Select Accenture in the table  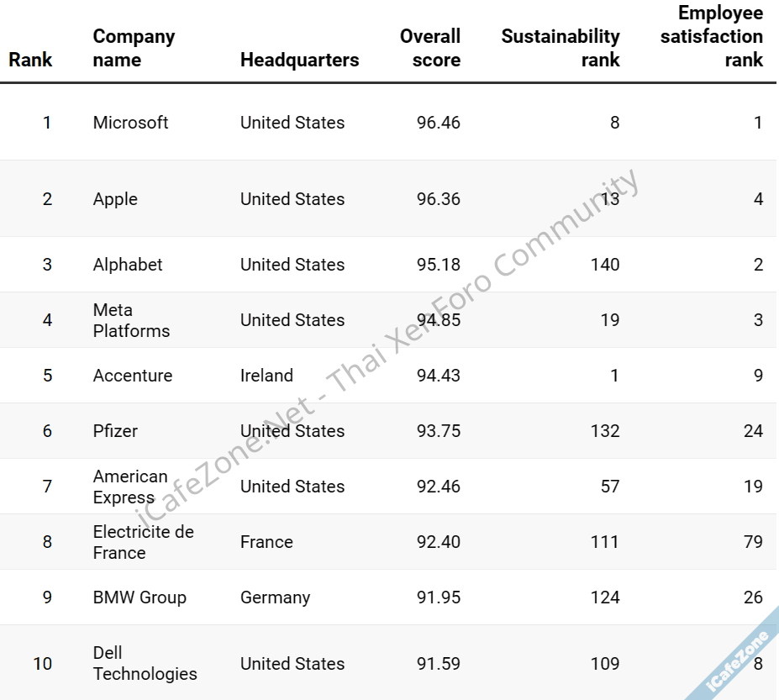133,376
